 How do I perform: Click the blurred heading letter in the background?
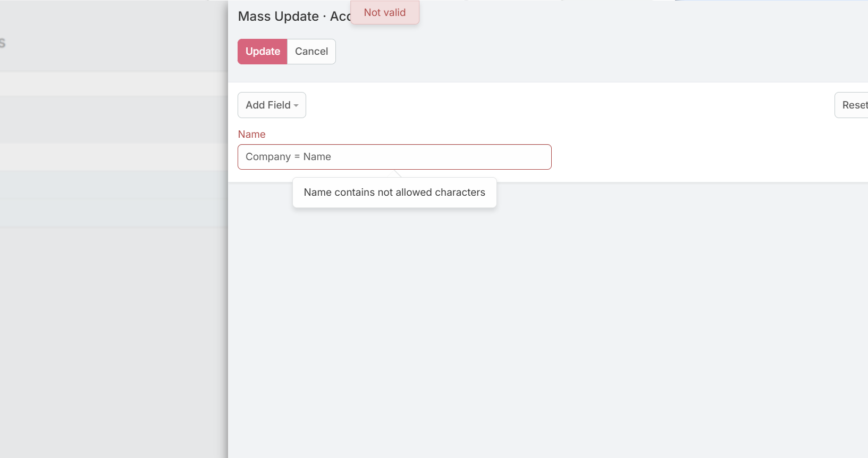3,43
